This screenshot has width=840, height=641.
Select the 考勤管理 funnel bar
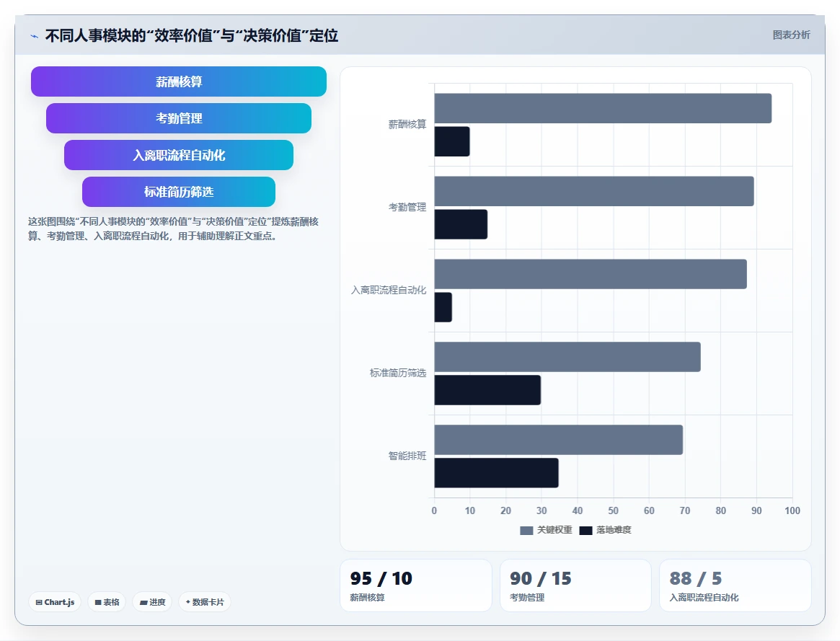(x=178, y=118)
